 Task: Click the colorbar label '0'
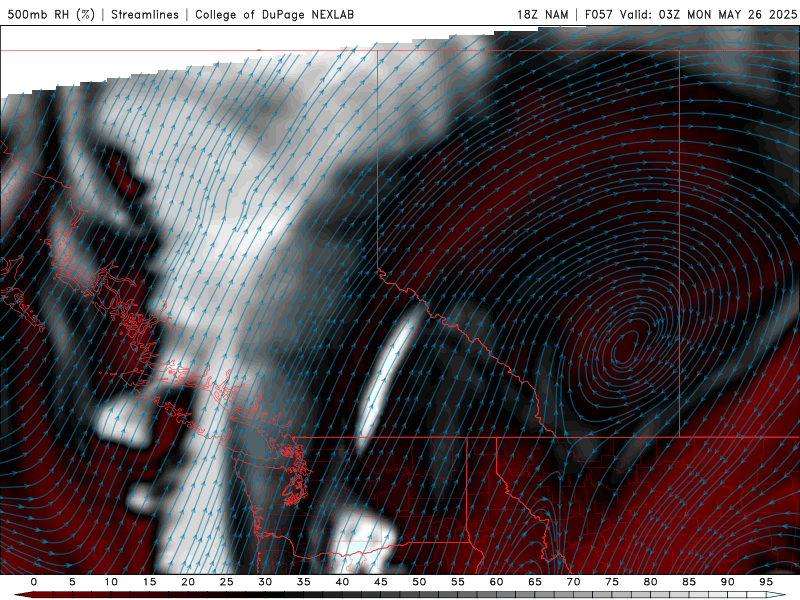tap(34, 582)
